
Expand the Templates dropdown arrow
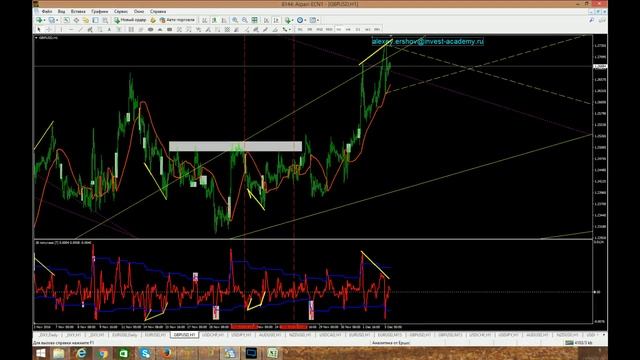(x=318, y=20)
